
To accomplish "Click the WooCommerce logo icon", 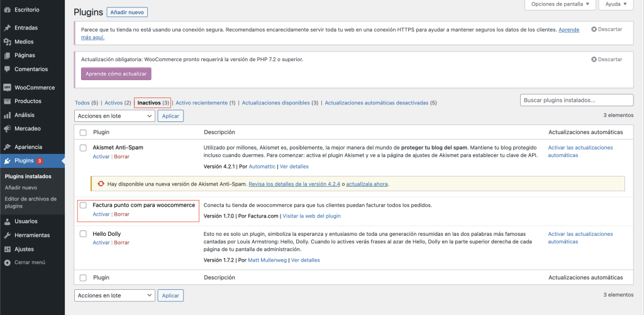I will [7, 87].
